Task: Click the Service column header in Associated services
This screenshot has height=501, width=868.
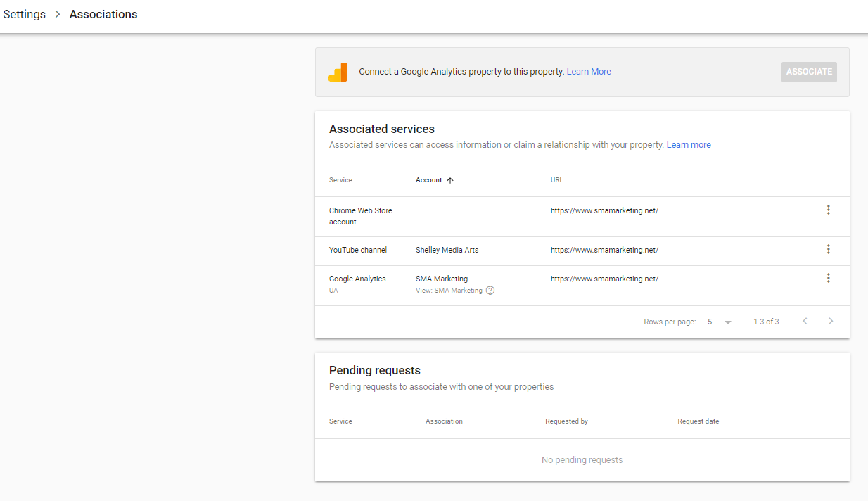Action: coord(340,180)
